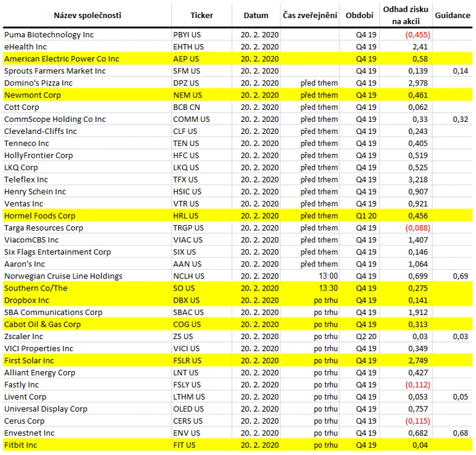Select the Ticker column header
This screenshot has width=476, height=455.
click(x=201, y=15)
